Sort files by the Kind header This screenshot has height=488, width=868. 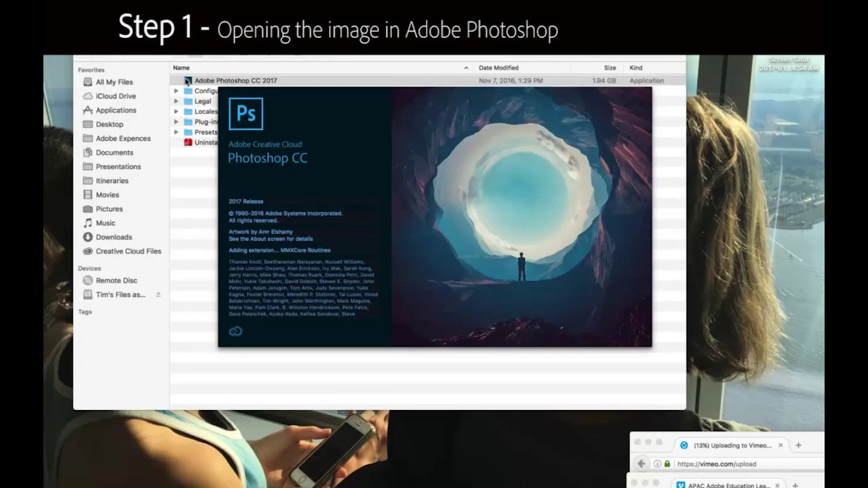[636, 68]
